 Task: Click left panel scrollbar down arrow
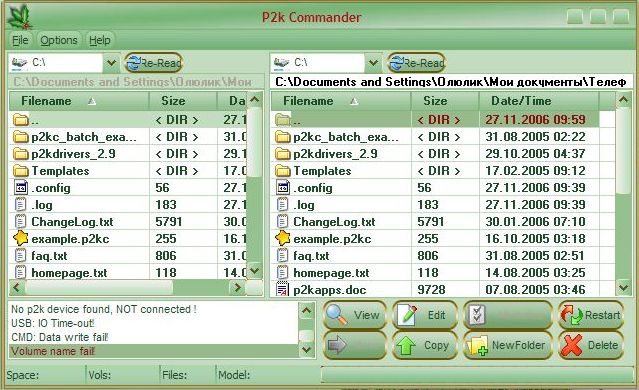click(x=255, y=270)
